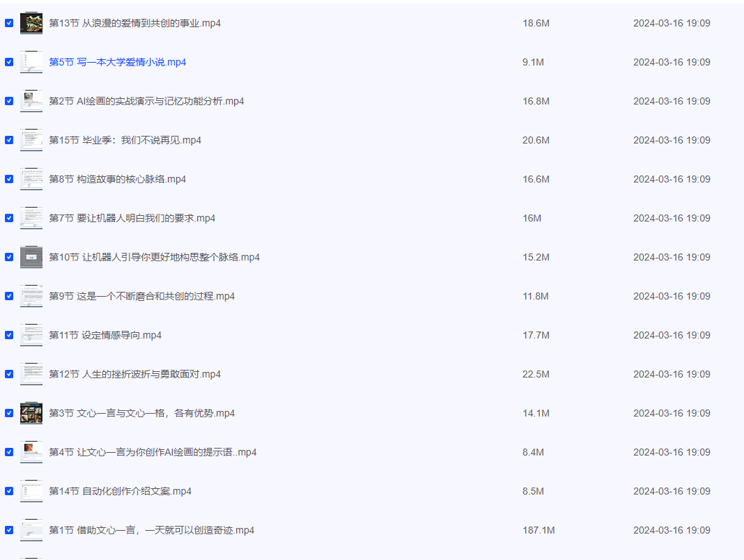
Task: Uncheck the 第14节 自动化创作介绍文案 checkbox
Action: coord(9,491)
